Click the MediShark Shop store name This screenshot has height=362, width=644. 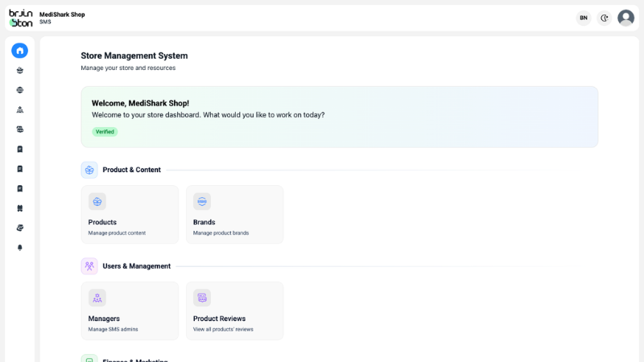tap(62, 14)
